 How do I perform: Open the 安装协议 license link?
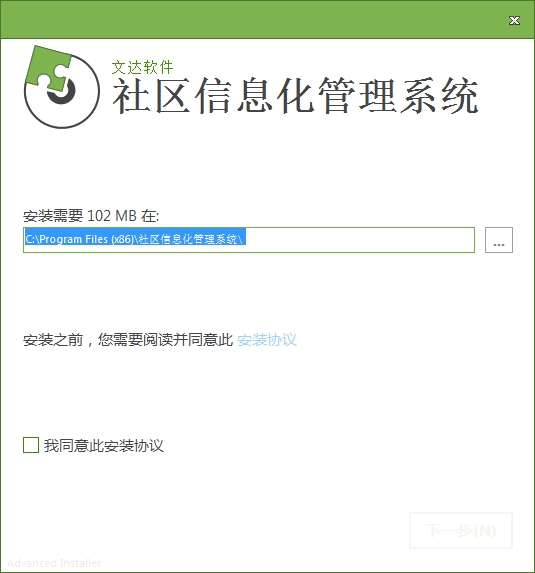click(267, 340)
